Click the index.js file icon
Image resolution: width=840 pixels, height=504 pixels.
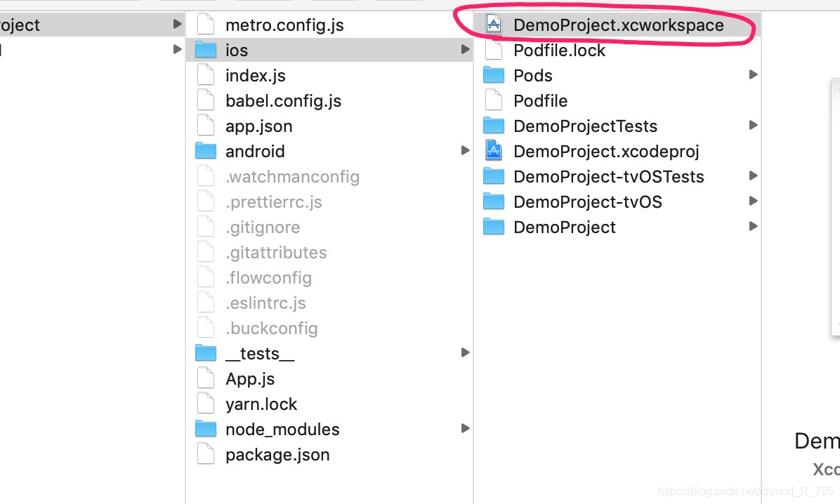pyautogui.click(x=206, y=75)
